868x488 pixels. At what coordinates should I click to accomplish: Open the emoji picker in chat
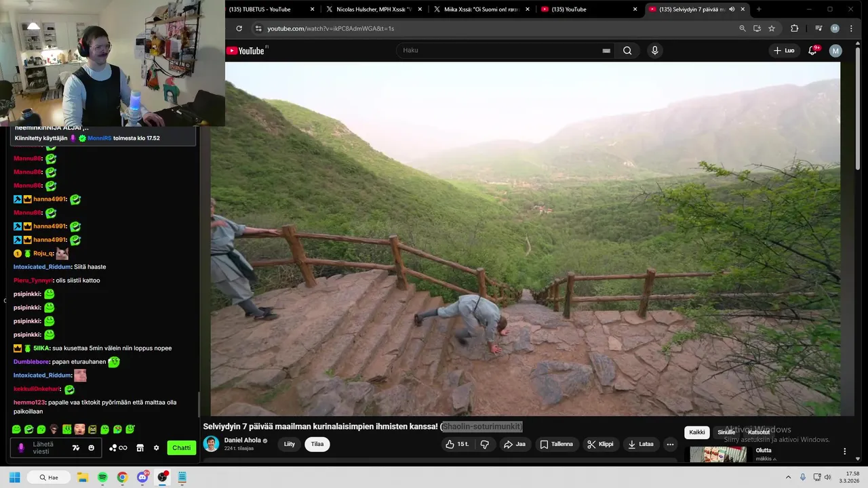point(92,448)
